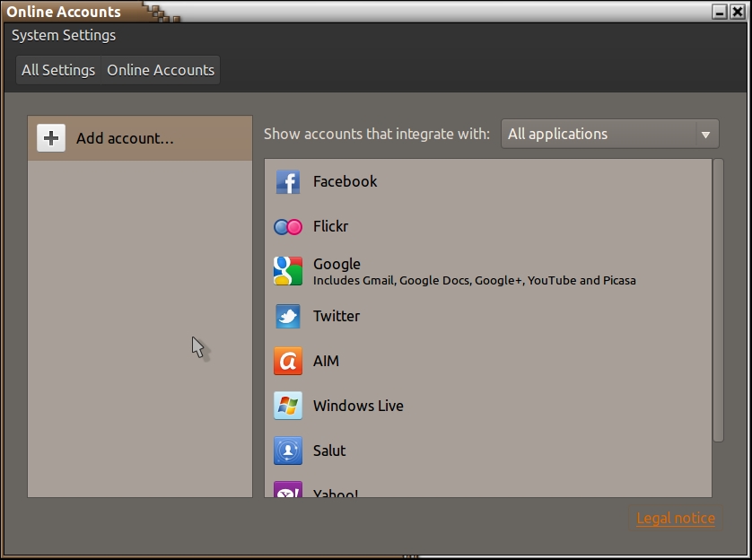The width and height of the screenshot is (752, 560).
Task: Maximize the Online Accounts window
Action: 720,12
